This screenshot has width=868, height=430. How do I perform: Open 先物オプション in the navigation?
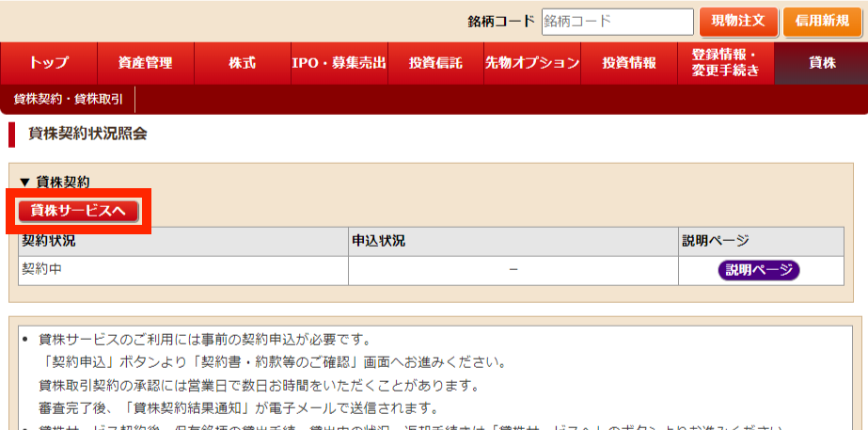[x=532, y=63]
